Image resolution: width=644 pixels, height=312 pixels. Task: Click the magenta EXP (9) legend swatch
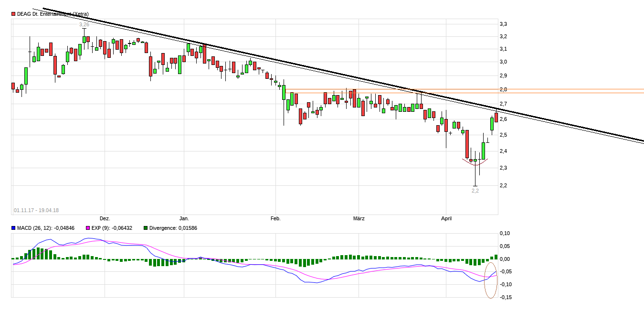[x=87, y=228]
